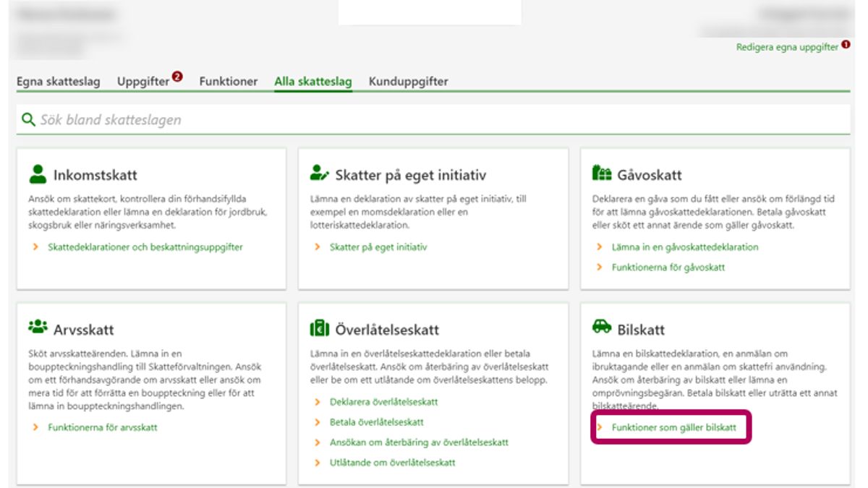Open Redigera egna uppgifter link
This screenshot has width=868, height=488.
pyautogui.click(x=787, y=47)
